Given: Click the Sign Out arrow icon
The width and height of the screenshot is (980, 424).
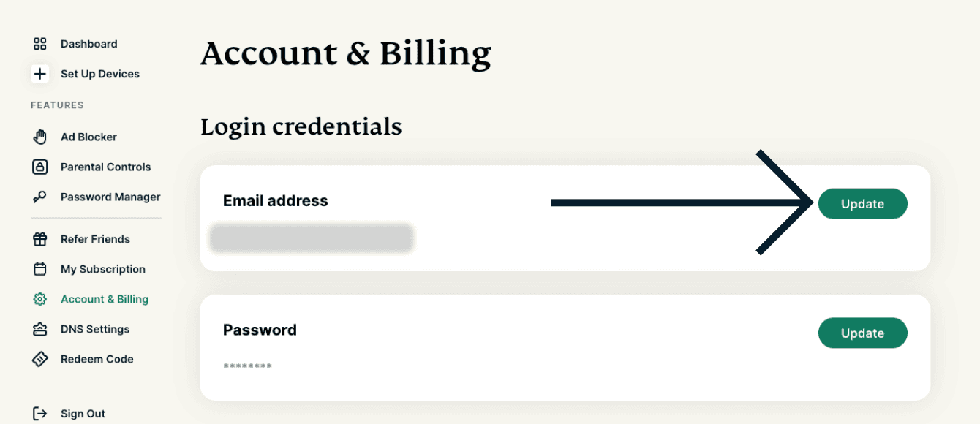Looking at the screenshot, I should point(40,414).
